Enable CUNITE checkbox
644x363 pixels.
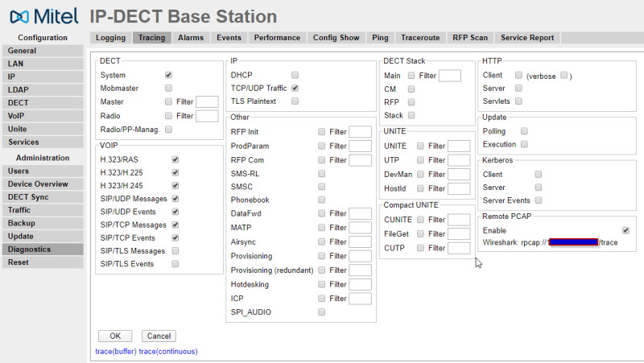[420, 219]
